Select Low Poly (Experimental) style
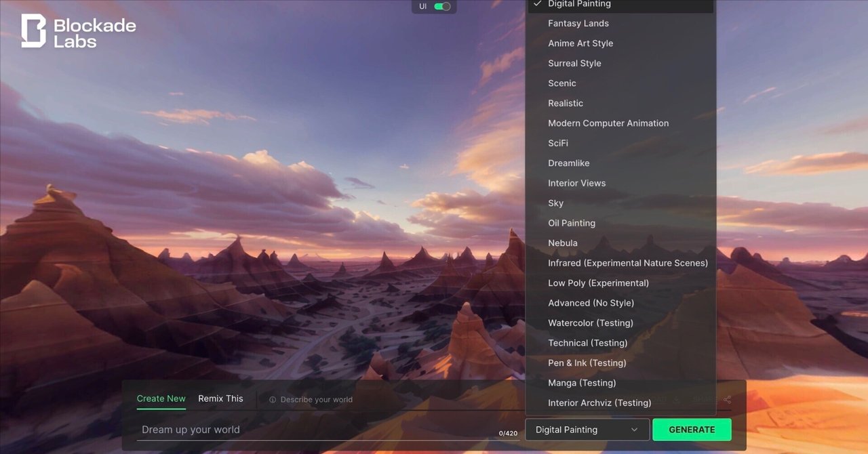The image size is (868, 454). point(598,283)
